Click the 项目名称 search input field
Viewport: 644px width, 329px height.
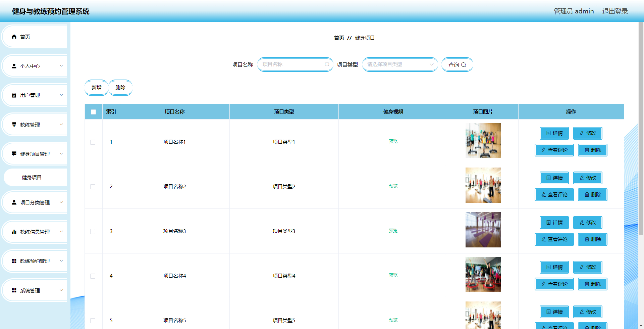tap(294, 64)
